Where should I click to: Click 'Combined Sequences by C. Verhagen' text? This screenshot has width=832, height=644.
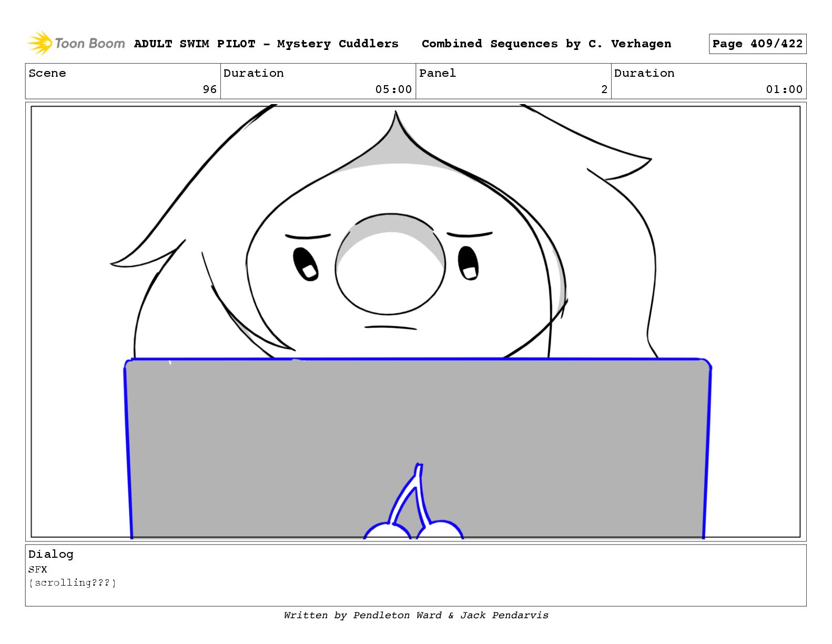[546, 44]
